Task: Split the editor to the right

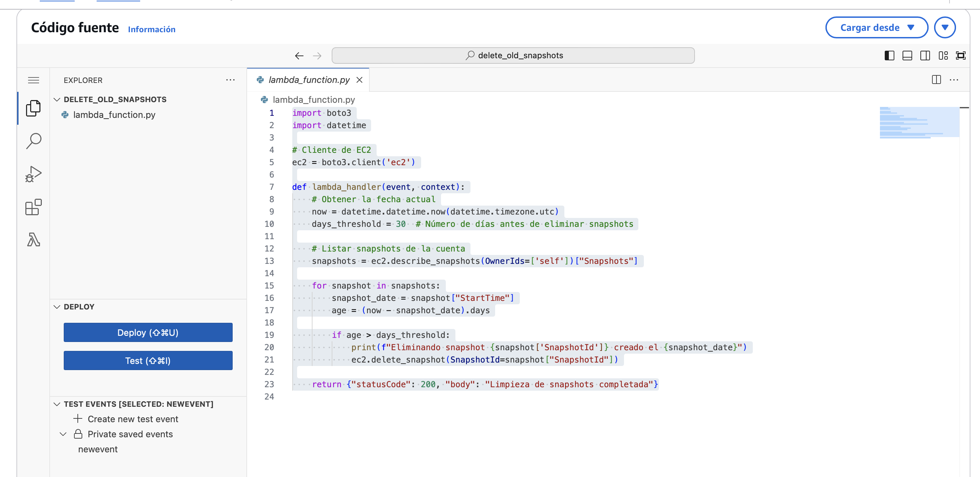Action: coord(936,79)
